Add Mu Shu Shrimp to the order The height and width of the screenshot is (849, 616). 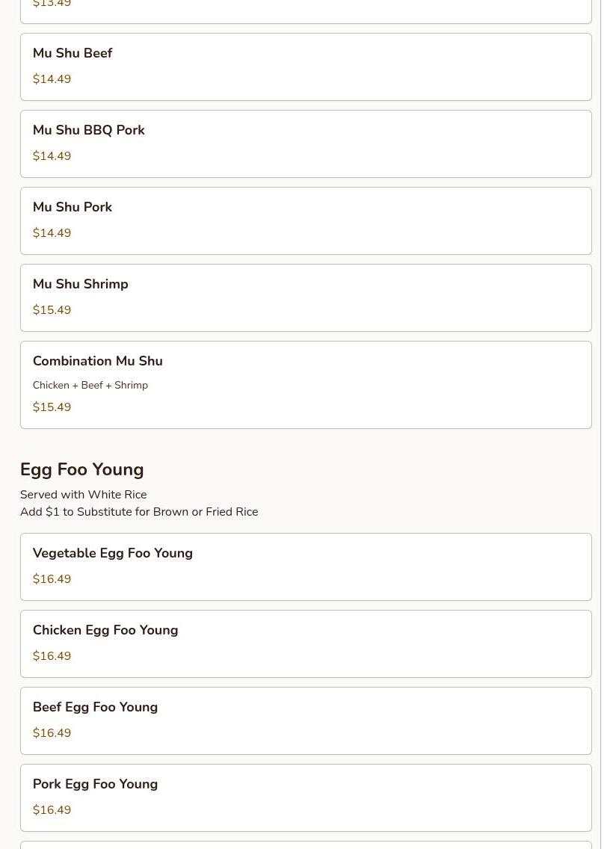tap(306, 297)
